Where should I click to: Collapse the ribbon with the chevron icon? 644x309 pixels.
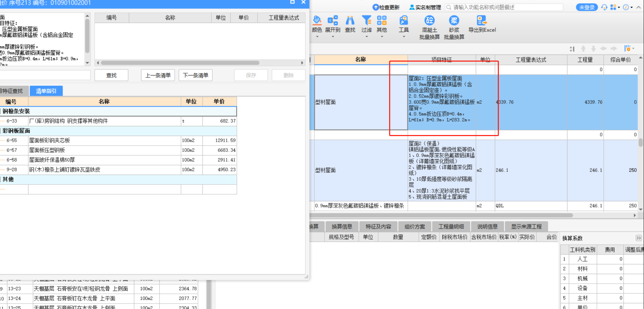[x=639, y=7]
